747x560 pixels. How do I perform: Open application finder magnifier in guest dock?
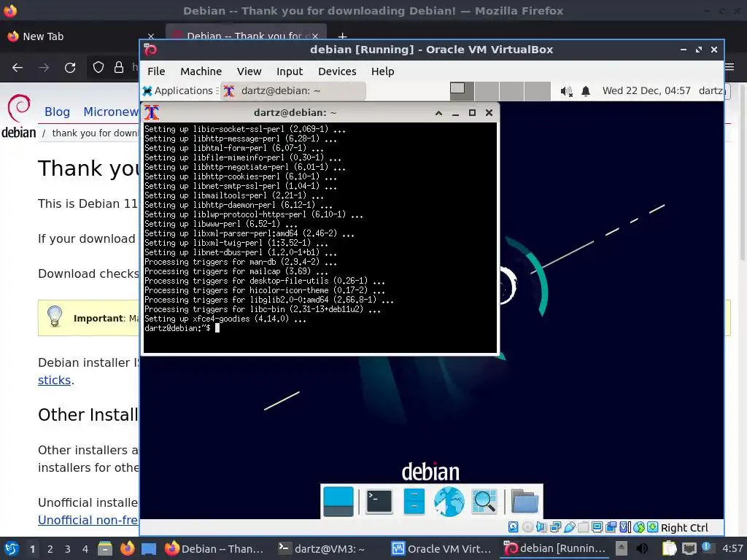pyautogui.click(x=484, y=502)
